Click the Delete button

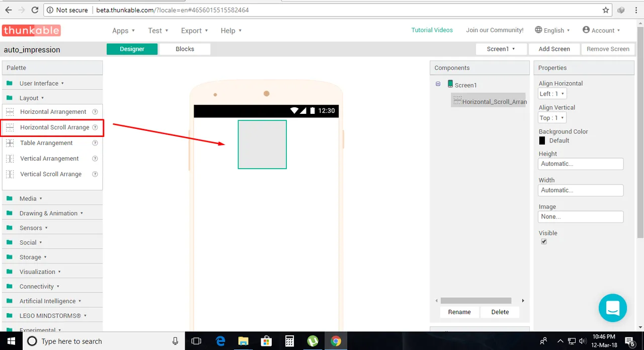point(500,312)
